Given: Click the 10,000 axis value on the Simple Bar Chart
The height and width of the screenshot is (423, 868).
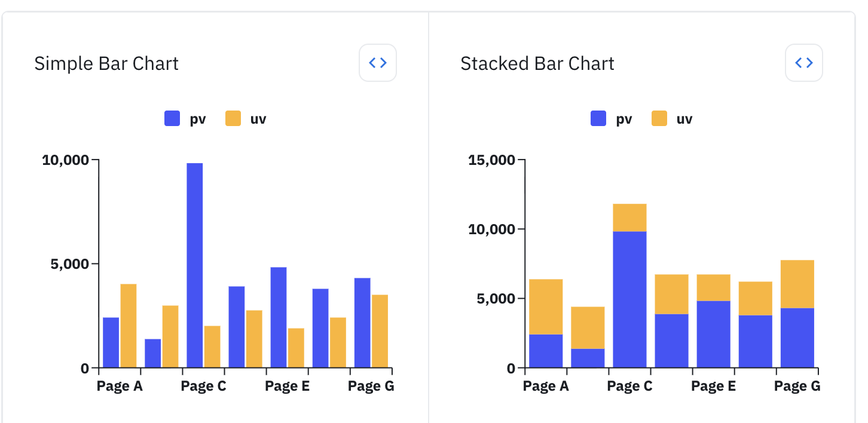Looking at the screenshot, I should click(65, 160).
